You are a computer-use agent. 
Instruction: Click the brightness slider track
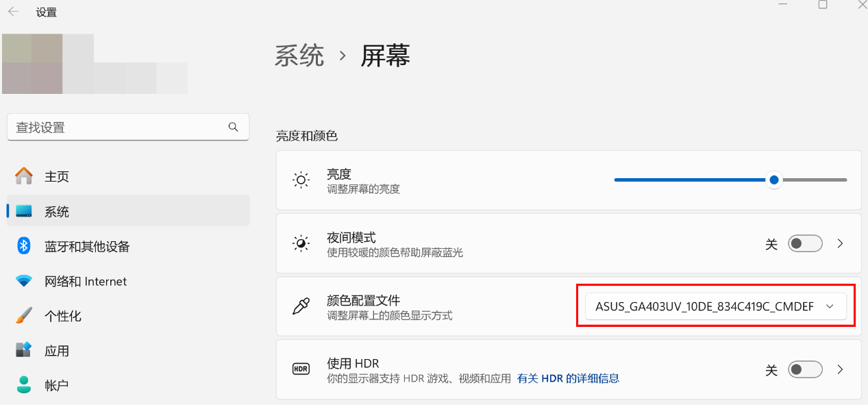tap(730, 180)
